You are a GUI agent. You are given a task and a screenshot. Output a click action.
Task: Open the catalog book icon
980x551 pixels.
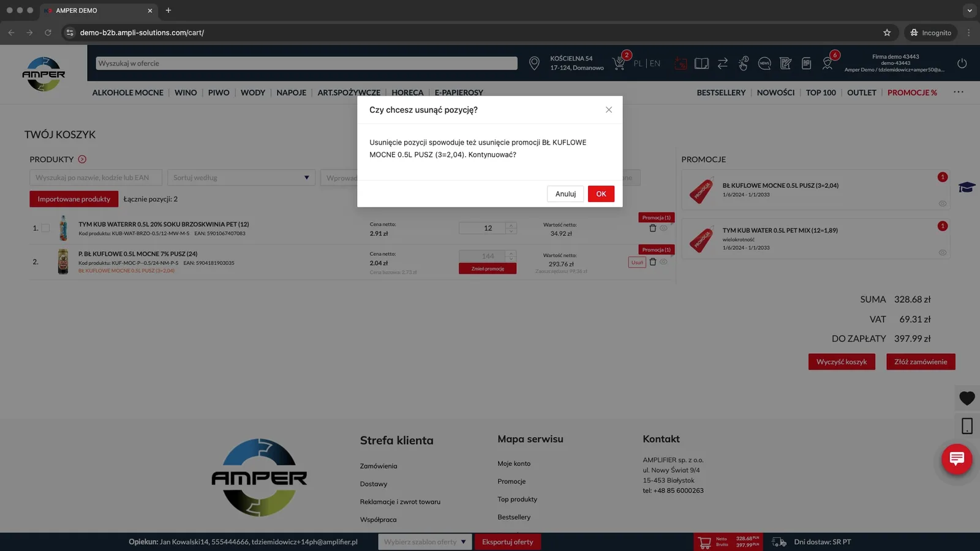pyautogui.click(x=701, y=63)
